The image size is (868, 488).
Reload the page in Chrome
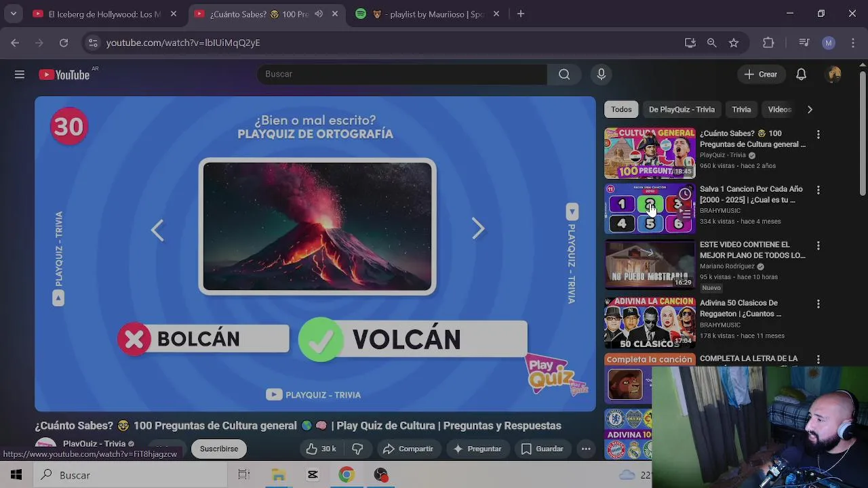[64, 43]
